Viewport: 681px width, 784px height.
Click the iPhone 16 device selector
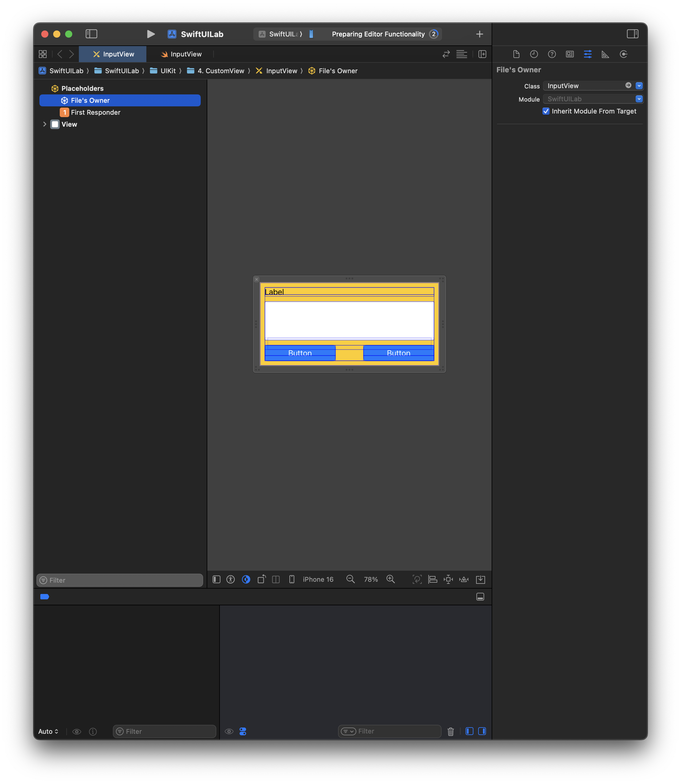pos(318,579)
